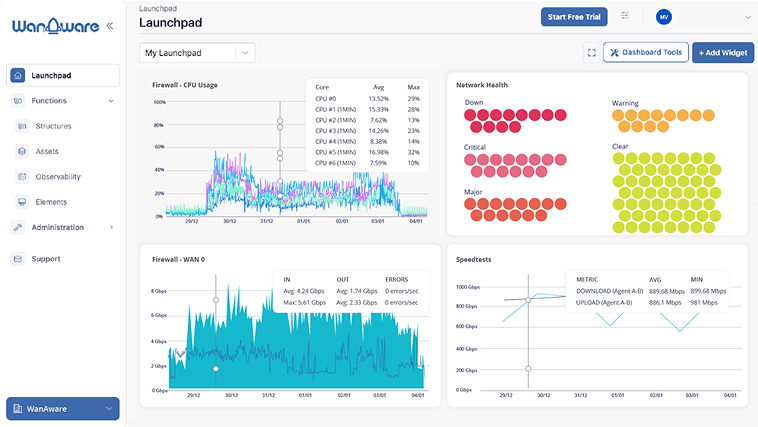Image resolution: width=758 pixels, height=427 pixels.
Task: Click Launchpad breadcrumb text
Action: pos(158,8)
